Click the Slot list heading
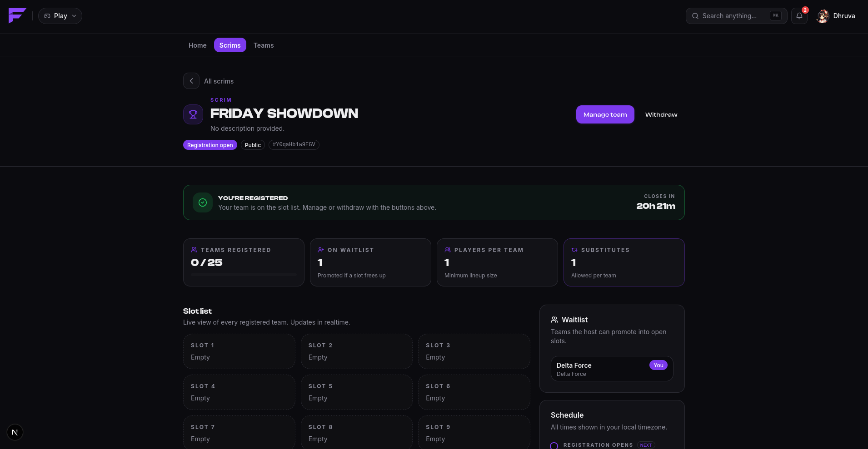 coord(197,311)
